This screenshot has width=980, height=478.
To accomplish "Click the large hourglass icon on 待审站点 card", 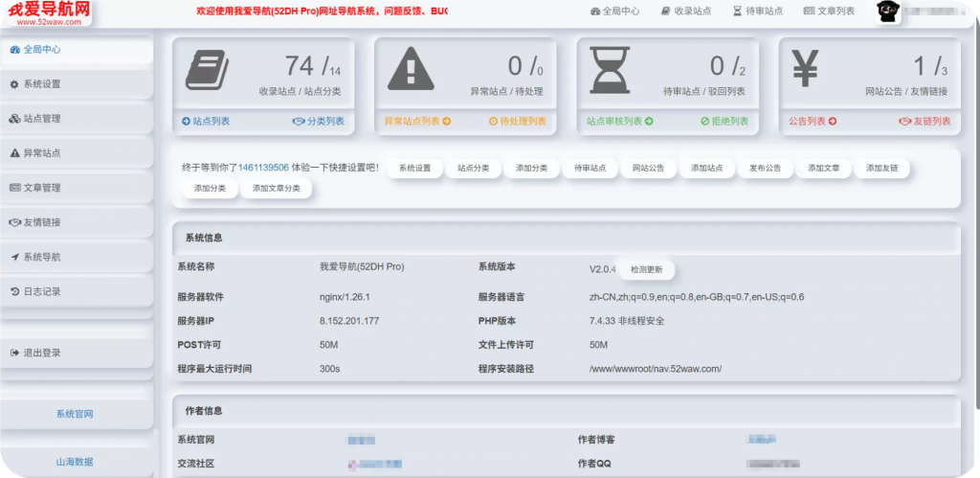I will (610, 70).
